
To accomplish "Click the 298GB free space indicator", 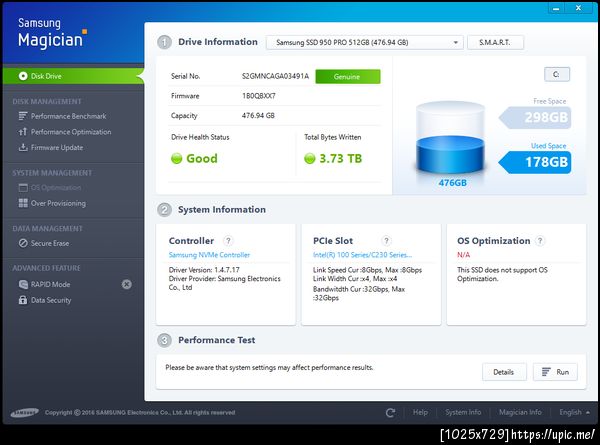I will 536,117.
